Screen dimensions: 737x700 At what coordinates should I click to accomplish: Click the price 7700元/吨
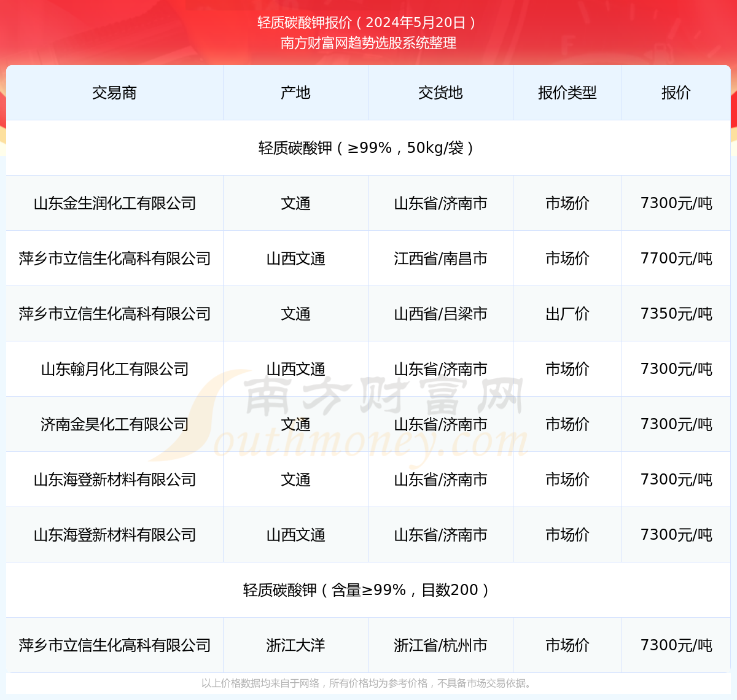tap(676, 259)
